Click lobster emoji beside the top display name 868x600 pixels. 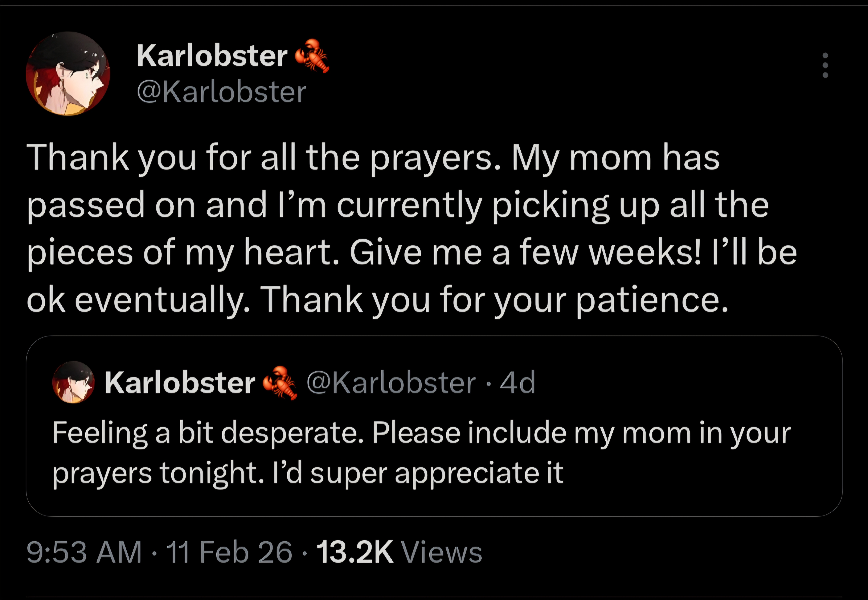coord(311,56)
